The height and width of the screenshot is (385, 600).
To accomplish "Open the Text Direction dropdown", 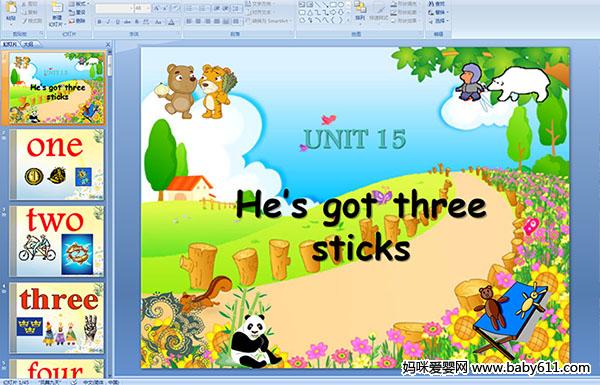I will (x=261, y=3).
